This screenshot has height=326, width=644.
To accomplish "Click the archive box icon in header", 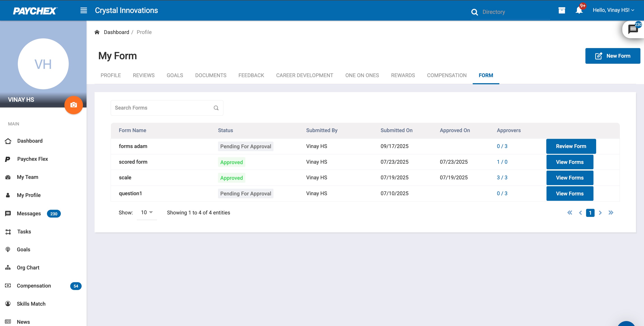I will tap(562, 10).
